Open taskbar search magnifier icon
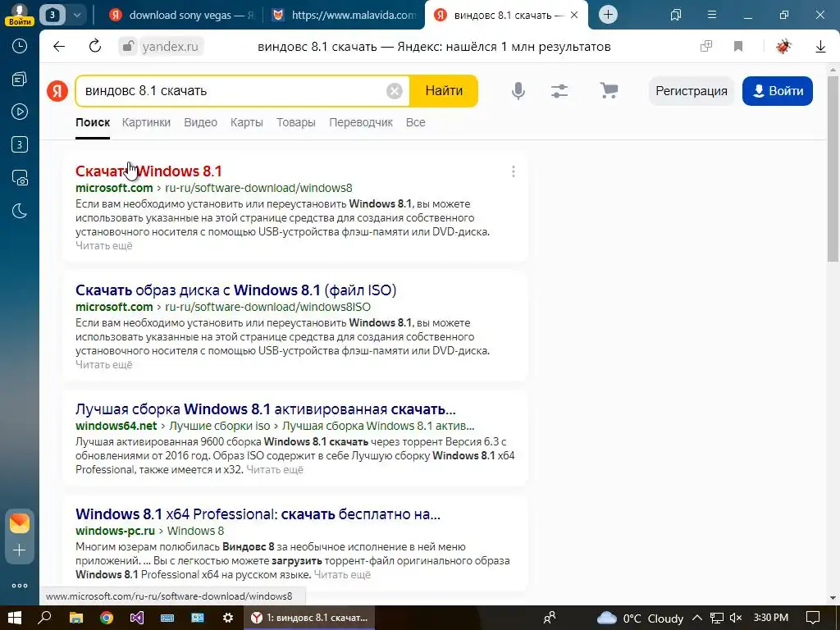Screen dimensions: 840x630 (x=45, y=618)
